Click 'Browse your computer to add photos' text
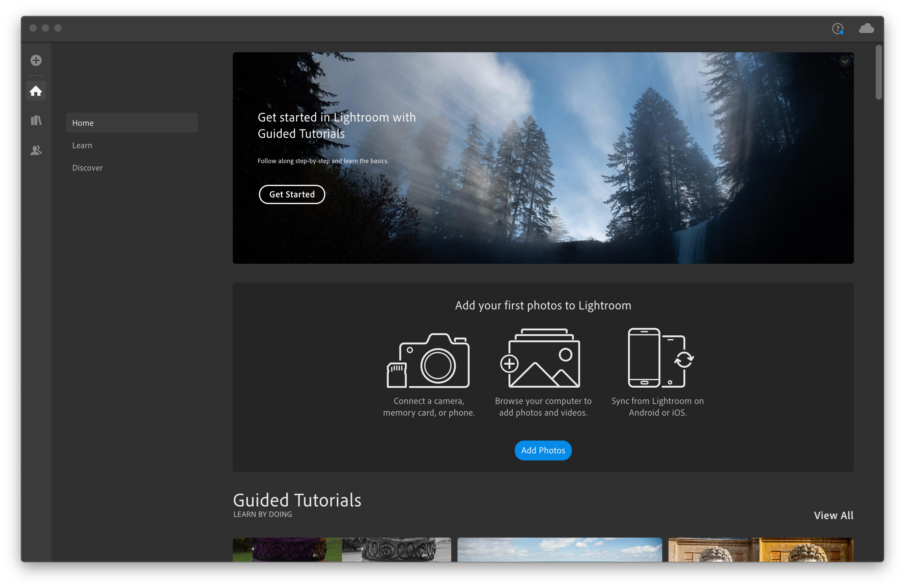This screenshot has width=905, height=588. [x=543, y=407]
